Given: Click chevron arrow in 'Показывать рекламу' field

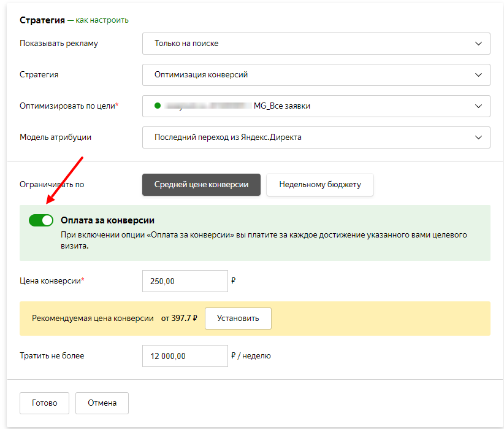Looking at the screenshot, I should 478,44.
